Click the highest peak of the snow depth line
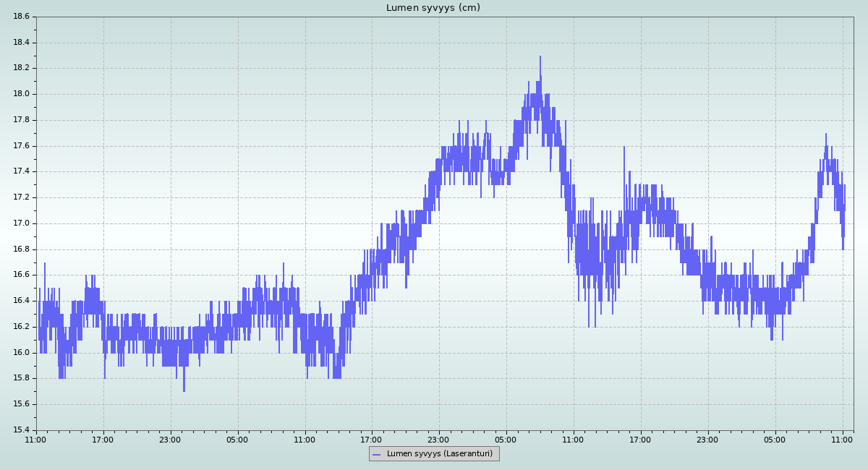Image resolution: width=868 pixels, height=470 pixels. 540,58
